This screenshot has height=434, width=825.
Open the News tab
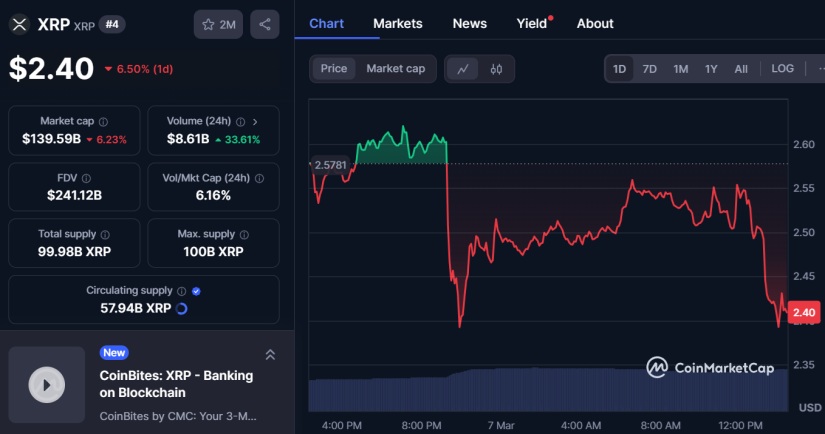tap(470, 24)
